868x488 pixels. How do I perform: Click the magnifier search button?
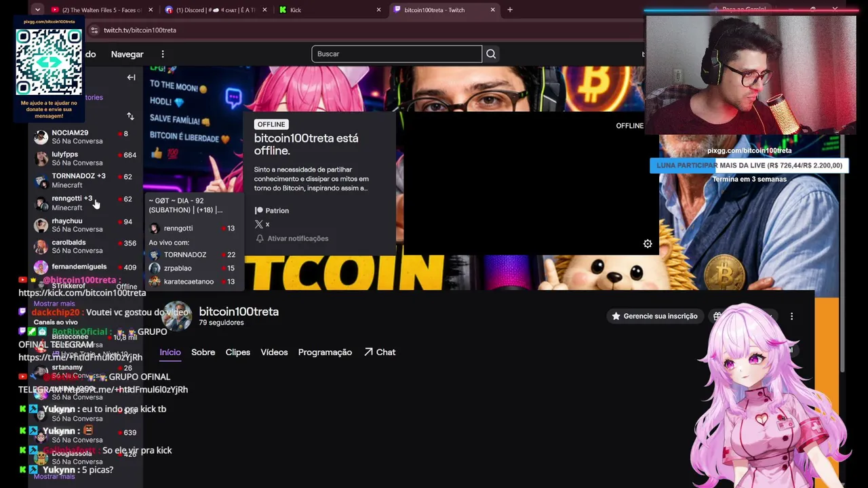[x=491, y=54]
